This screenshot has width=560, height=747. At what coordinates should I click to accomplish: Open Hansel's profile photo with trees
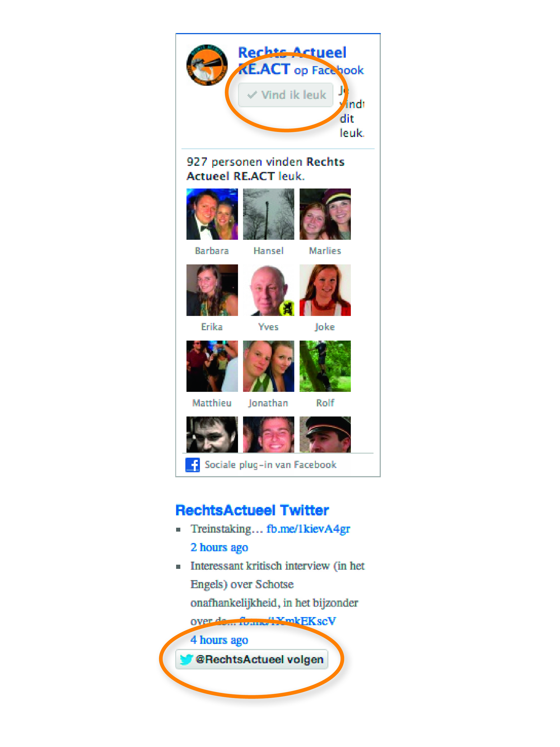pyautogui.click(x=268, y=214)
